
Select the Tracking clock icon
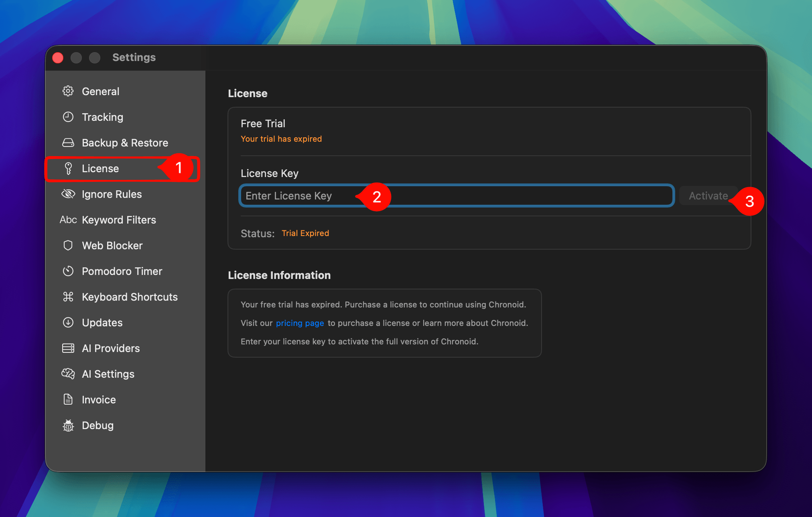point(69,117)
